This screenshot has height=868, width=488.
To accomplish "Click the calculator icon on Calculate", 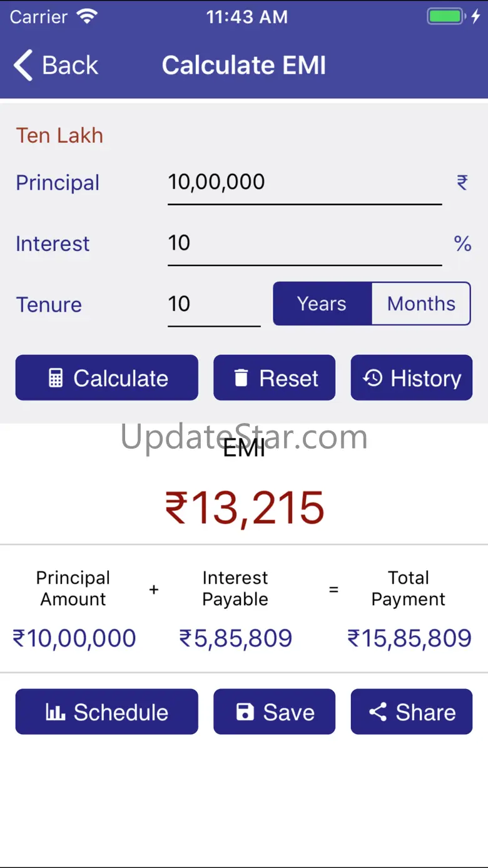I will coord(56,378).
